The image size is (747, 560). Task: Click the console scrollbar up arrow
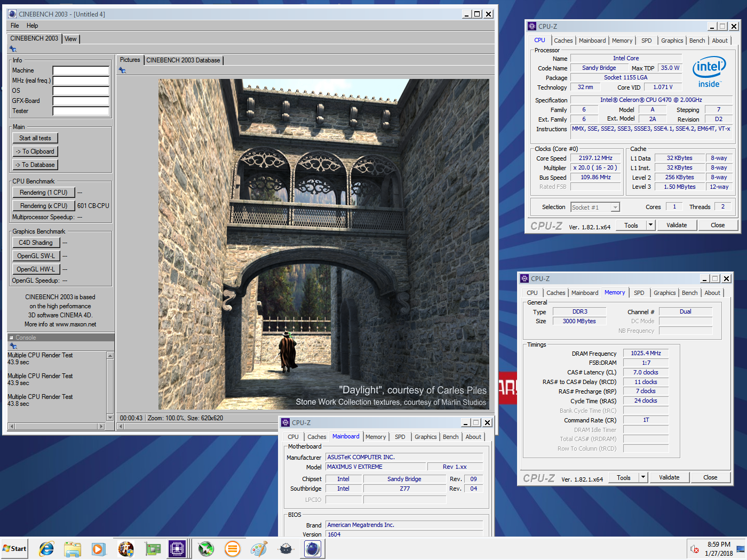point(110,355)
